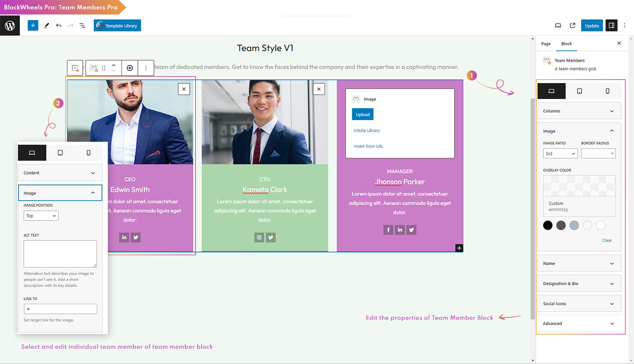
Task: Click the preview in new tab icon
Action: pos(572,26)
